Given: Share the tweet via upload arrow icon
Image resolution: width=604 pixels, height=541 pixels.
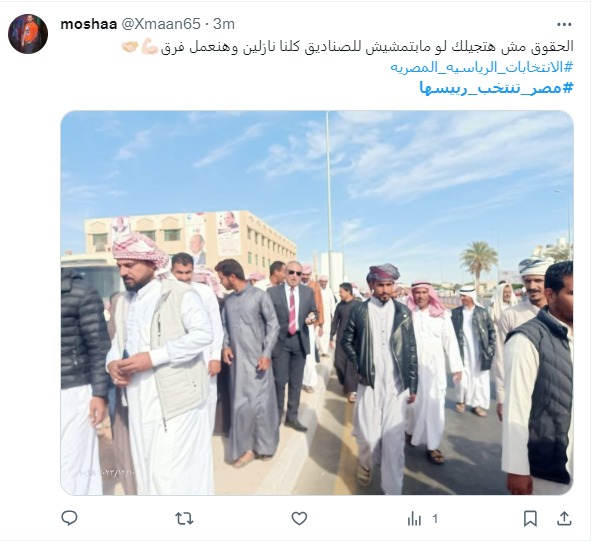Looking at the screenshot, I should tap(564, 519).
